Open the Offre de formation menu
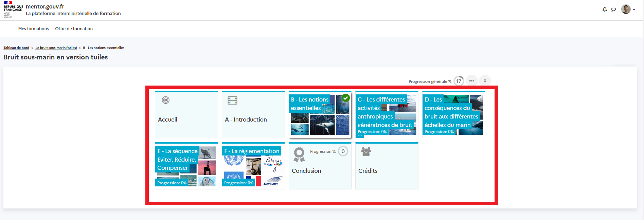644x220 pixels. [74, 29]
